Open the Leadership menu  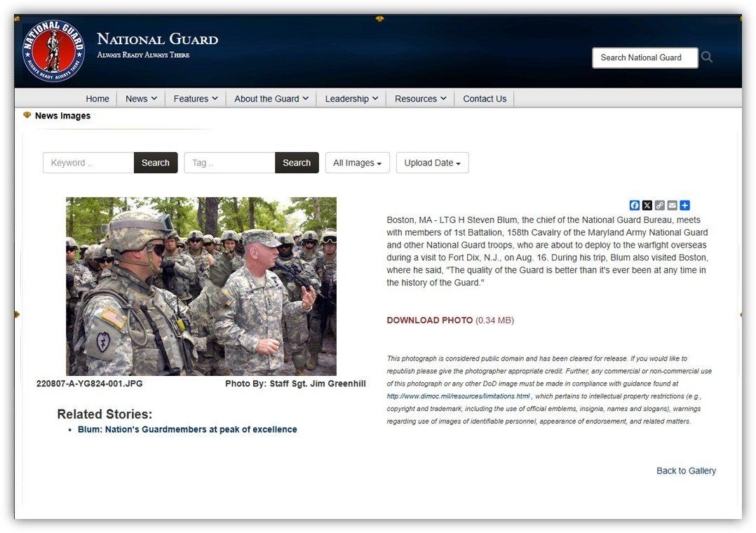click(351, 99)
